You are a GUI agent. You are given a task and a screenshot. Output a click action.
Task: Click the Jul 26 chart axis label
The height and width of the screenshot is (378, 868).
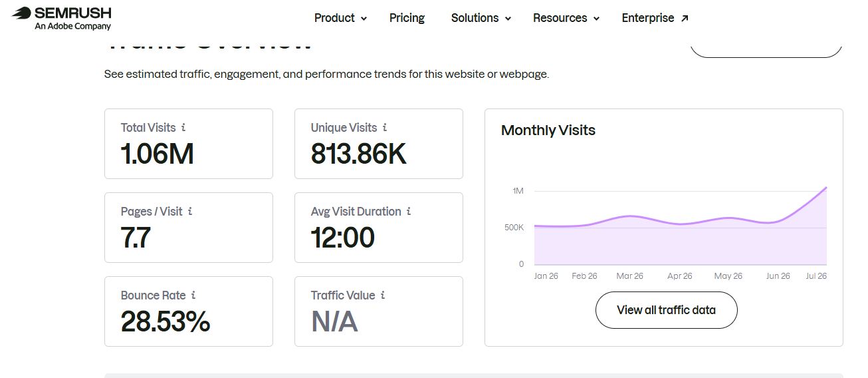click(x=816, y=276)
